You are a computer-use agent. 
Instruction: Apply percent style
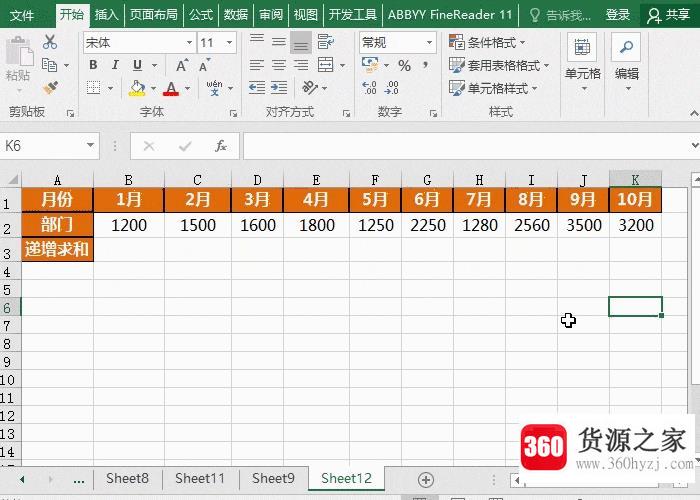pyautogui.click(x=404, y=66)
